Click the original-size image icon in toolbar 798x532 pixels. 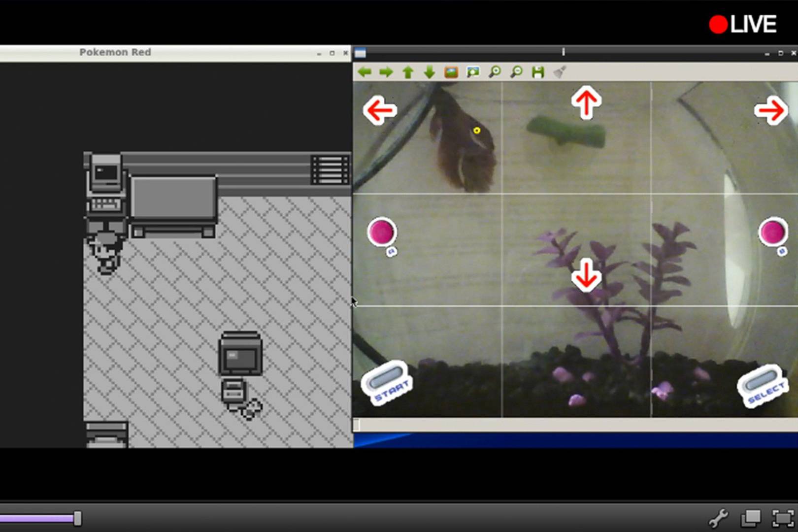451,72
